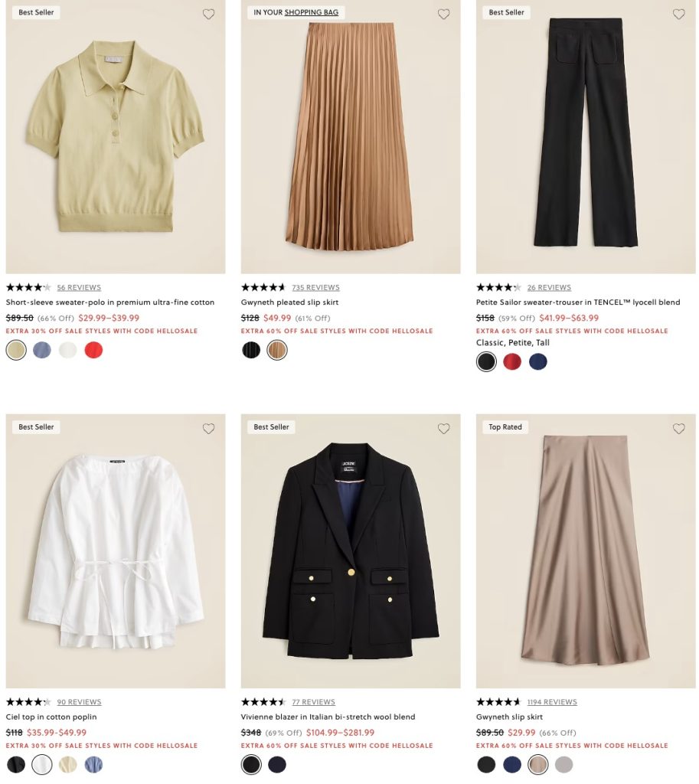
Task: Add Gwyneth pleated slip skirt to wishlist
Action: pos(443,14)
